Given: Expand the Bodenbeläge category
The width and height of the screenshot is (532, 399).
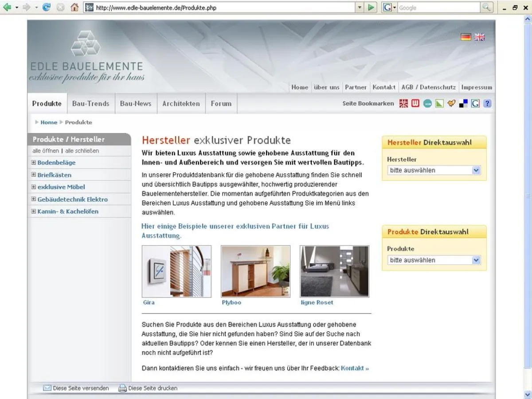Looking at the screenshot, I should point(34,163).
